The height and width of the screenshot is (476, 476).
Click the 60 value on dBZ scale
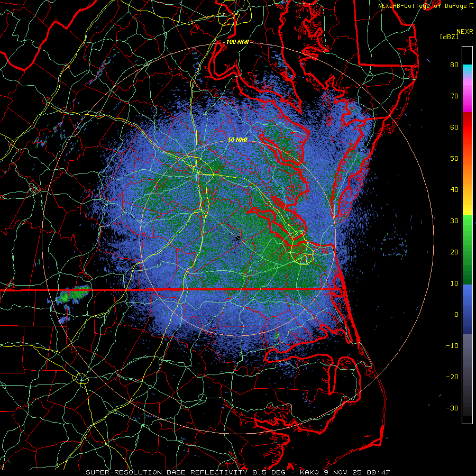click(454, 127)
